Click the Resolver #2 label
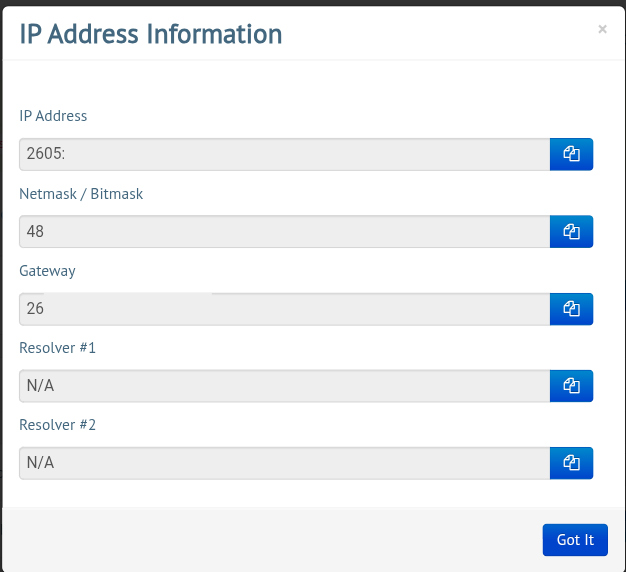626x572 pixels. click(x=57, y=425)
